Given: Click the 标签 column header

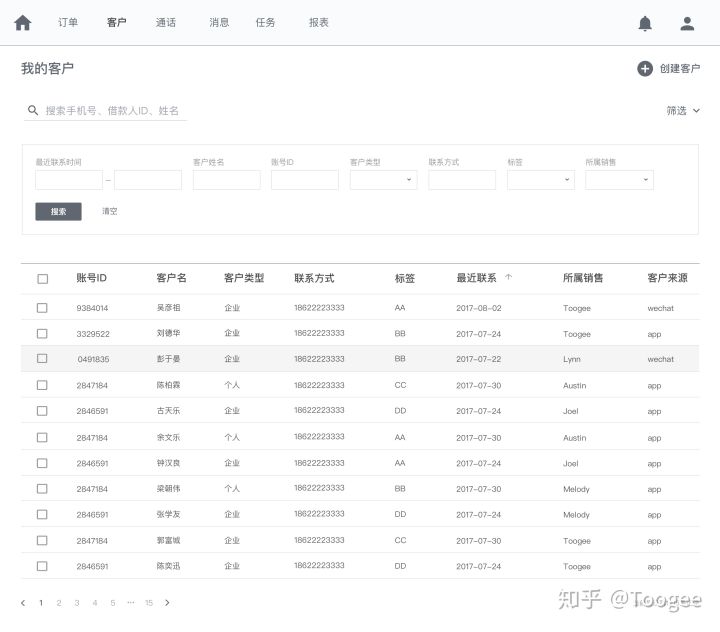Looking at the screenshot, I should 405,278.
